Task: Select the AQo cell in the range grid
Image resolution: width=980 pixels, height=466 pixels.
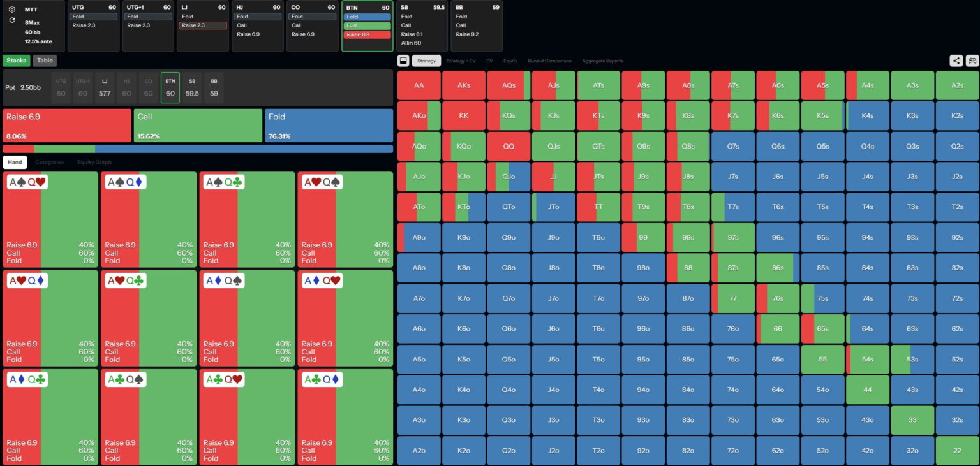Action: click(x=419, y=146)
